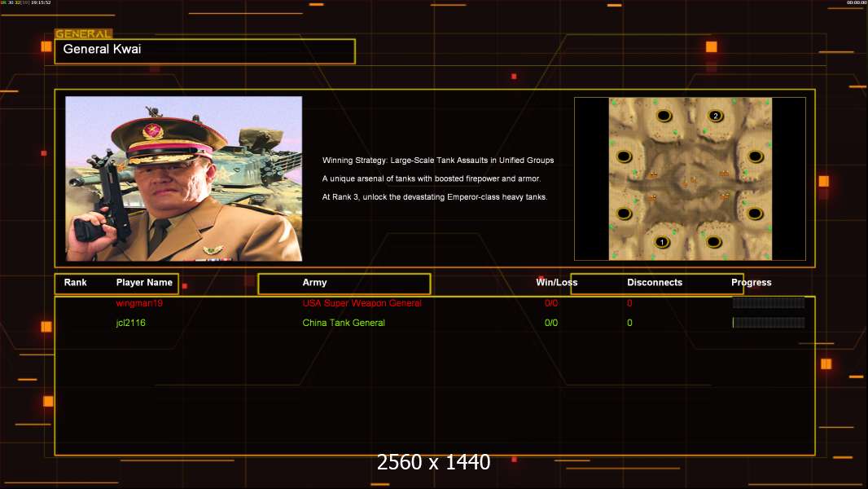Viewport: 868px width, 489px height.
Task: Select the Player Name column header
Action: click(144, 283)
